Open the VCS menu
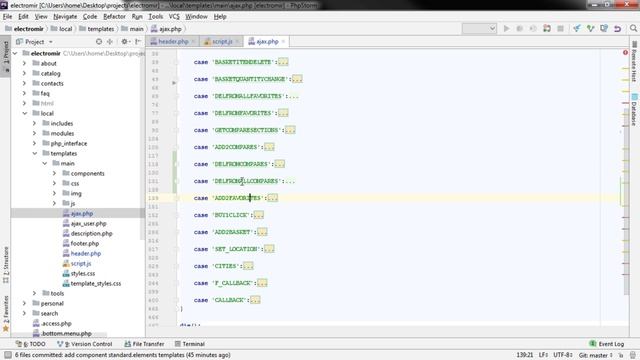This screenshot has height=360, width=640. coord(174,16)
